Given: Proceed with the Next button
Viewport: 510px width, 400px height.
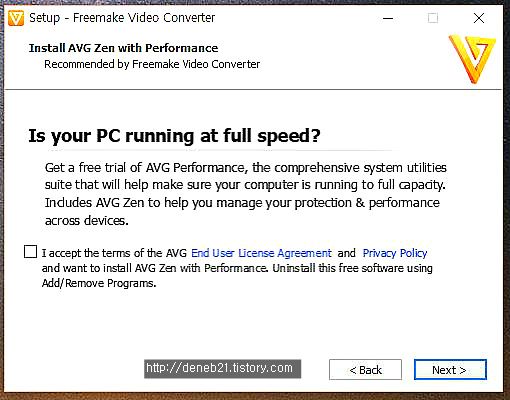Looking at the screenshot, I should [450, 369].
